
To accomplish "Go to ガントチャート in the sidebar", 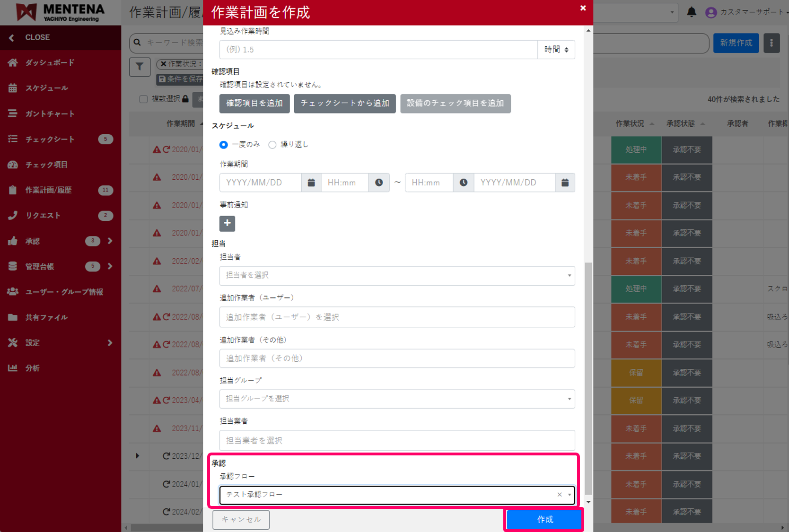I will coord(50,114).
